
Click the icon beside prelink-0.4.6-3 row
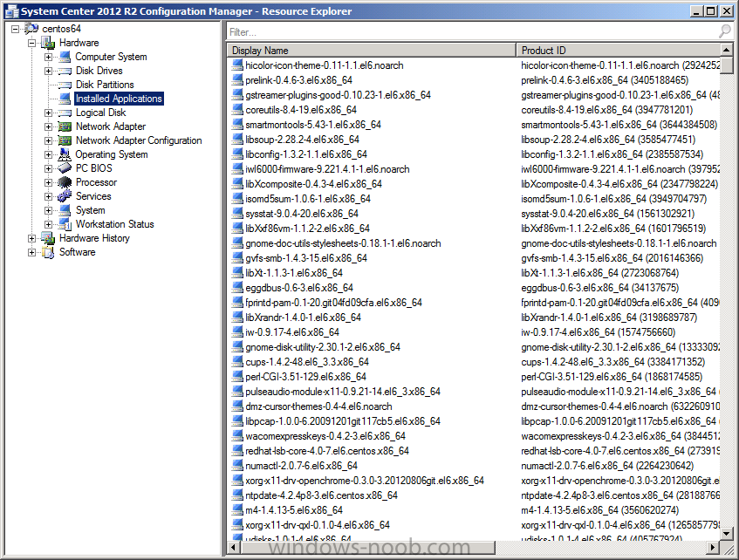coord(237,80)
